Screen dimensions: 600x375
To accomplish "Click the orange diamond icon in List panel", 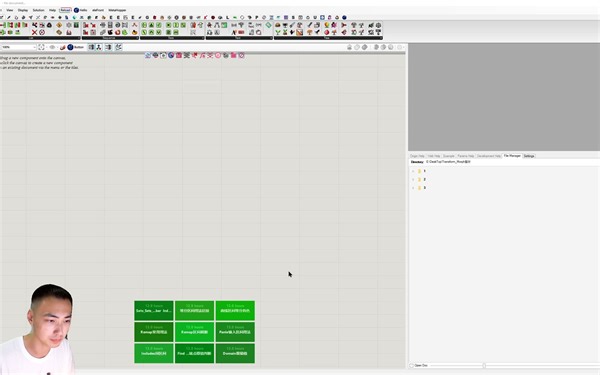I will click(59, 25).
